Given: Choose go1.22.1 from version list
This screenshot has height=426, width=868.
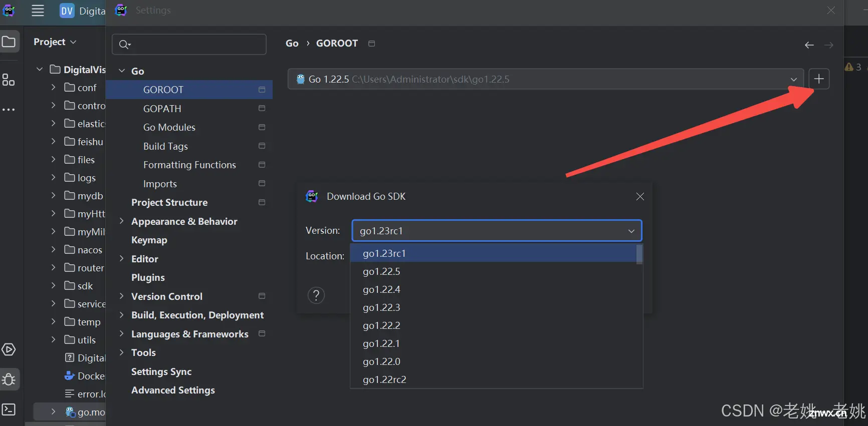Looking at the screenshot, I should tap(493, 343).
